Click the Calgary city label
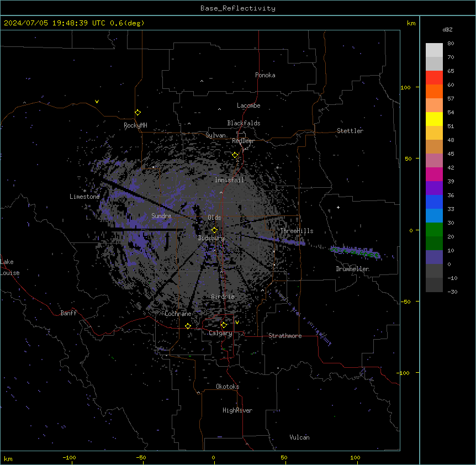 tap(220, 333)
